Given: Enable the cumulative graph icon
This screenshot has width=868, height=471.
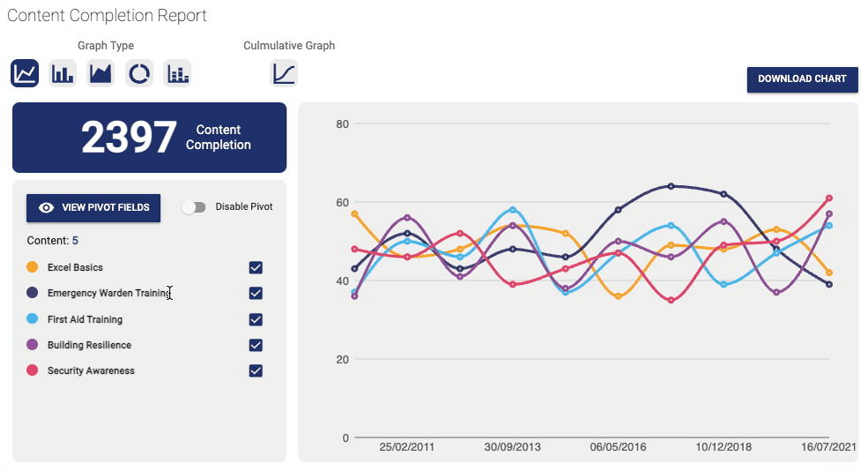Looking at the screenshot, I should coord(284,73).
